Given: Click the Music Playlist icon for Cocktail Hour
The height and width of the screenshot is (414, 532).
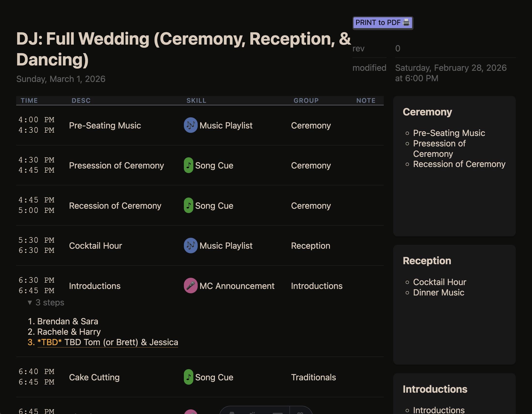Looking at the screenshot, I should click(190, 246).
